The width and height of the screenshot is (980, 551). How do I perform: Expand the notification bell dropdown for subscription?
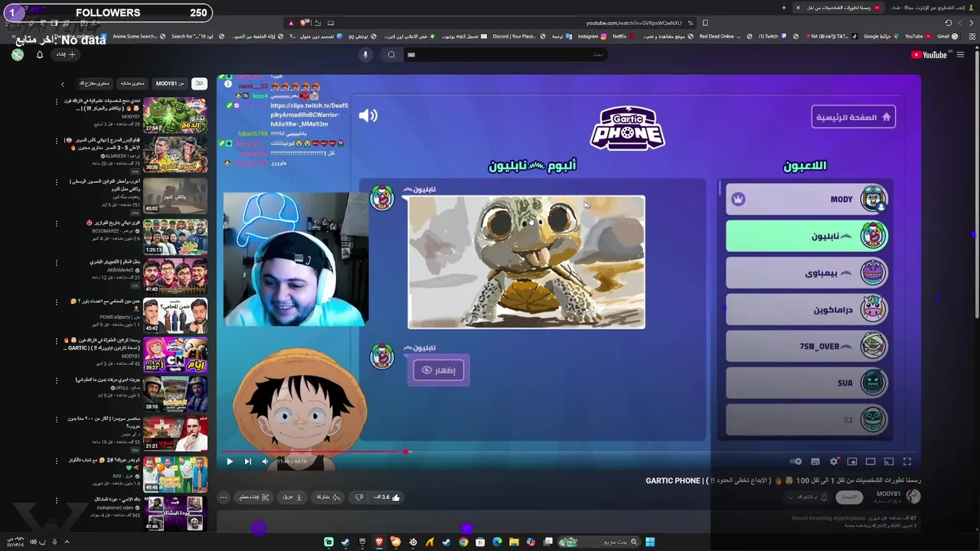pos(807,497)
